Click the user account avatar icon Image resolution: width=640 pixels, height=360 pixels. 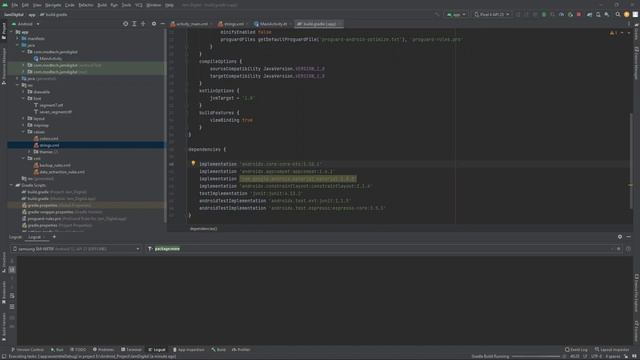click(627, 14)
